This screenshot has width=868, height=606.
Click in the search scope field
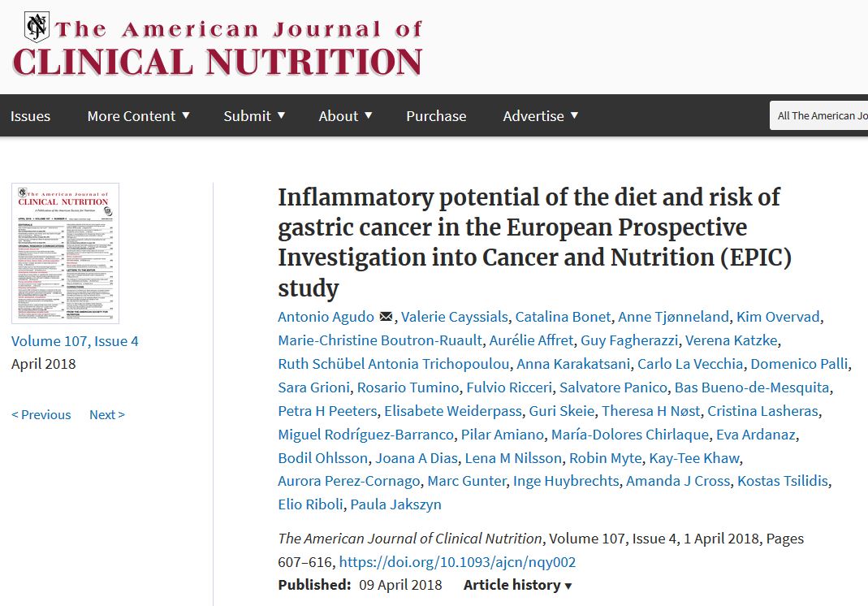[820, 116]
